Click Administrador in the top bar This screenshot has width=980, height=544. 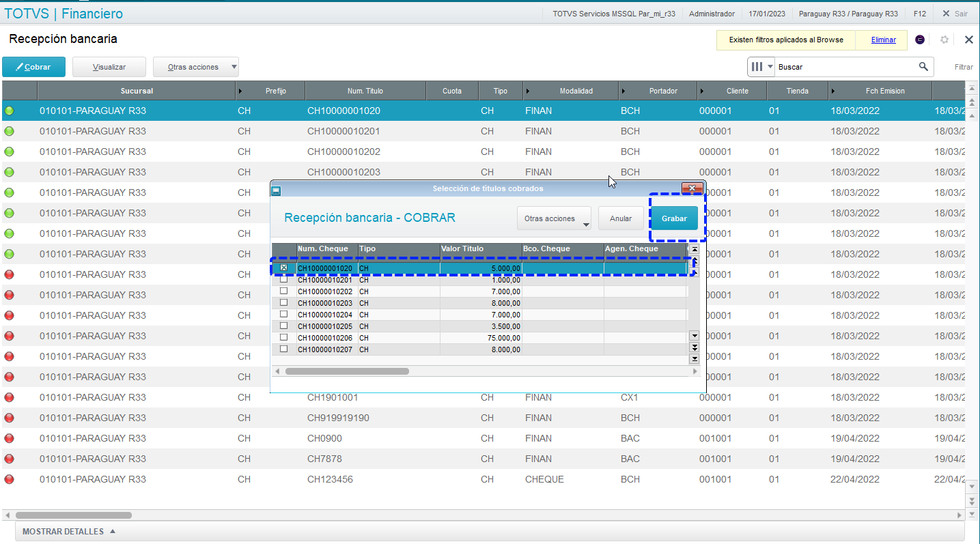(712, 14)
